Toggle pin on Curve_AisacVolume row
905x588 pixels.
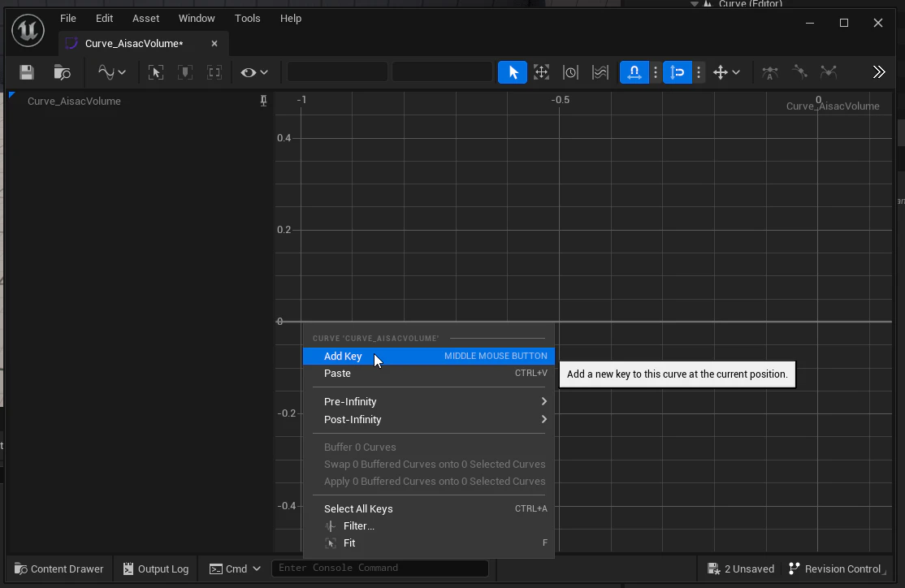pos(263,101)
